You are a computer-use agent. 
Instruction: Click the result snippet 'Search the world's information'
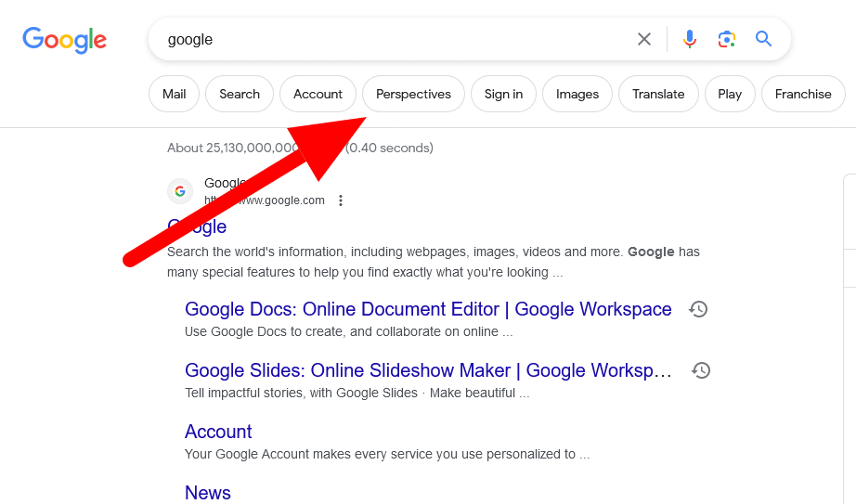[433, 262]
